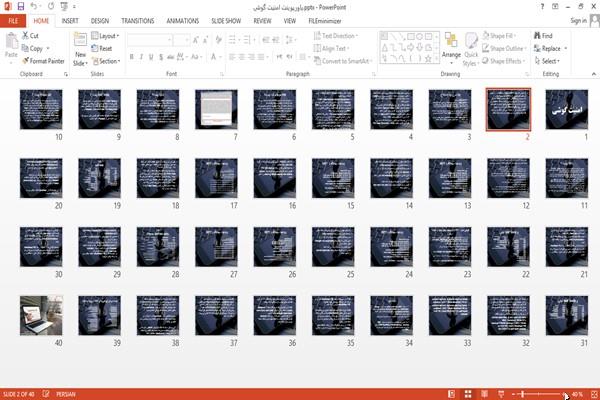Screen dimensions: 600x400
Task: Open PowerPoint Help question mark
Action: tap(542, 7)
